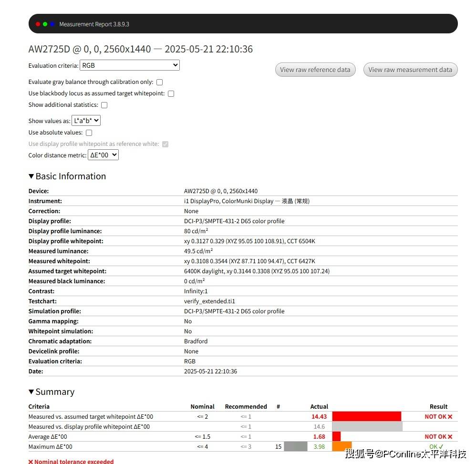Viewport: 476px width, 464px height.
Task: Open the Evaluation criteria RGB dropdown
Action: pos(129,65)
